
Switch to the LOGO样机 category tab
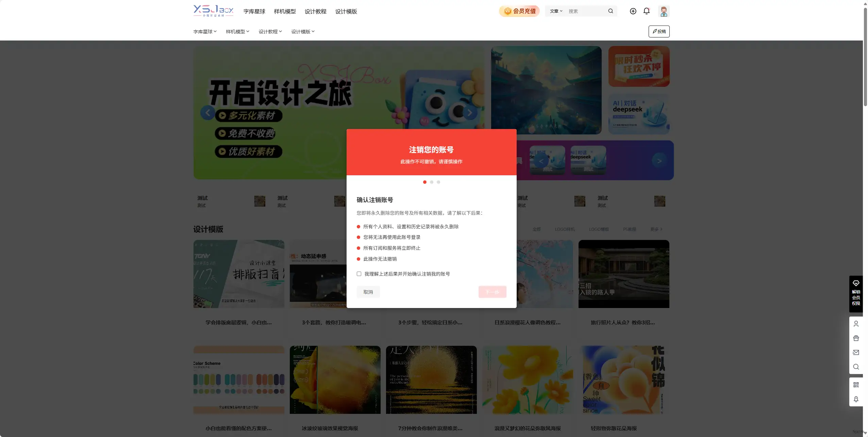(x=565, y=229)
